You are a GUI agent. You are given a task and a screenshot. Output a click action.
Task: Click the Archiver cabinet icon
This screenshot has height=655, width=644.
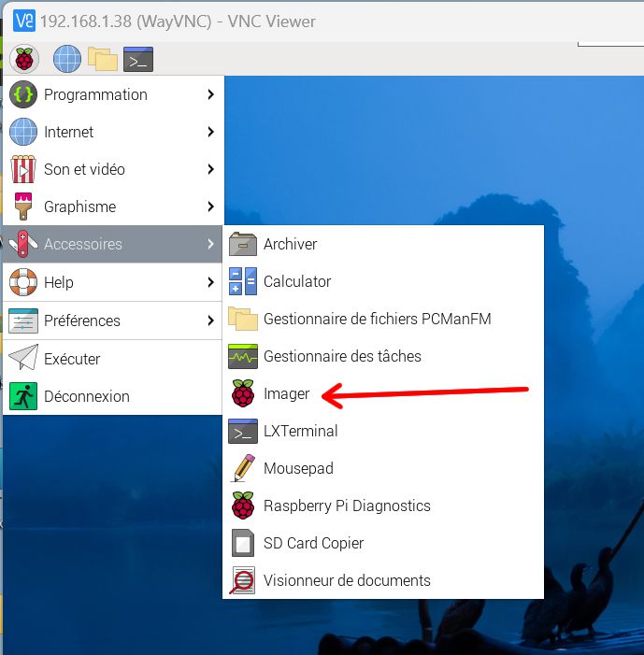point(243,244)
